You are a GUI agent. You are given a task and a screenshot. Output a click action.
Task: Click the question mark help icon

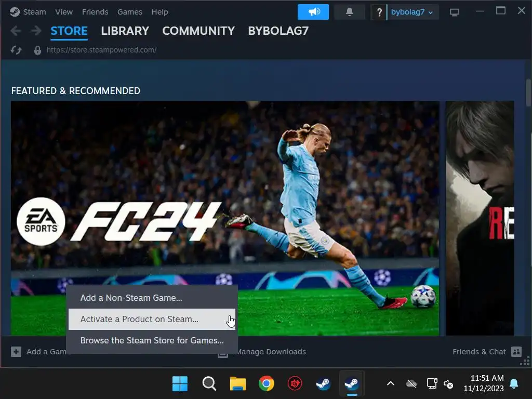[x=379, y=12]
